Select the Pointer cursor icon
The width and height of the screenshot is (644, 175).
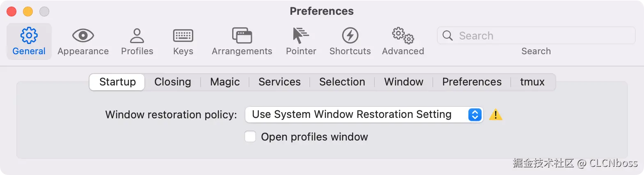coord(301,36)
